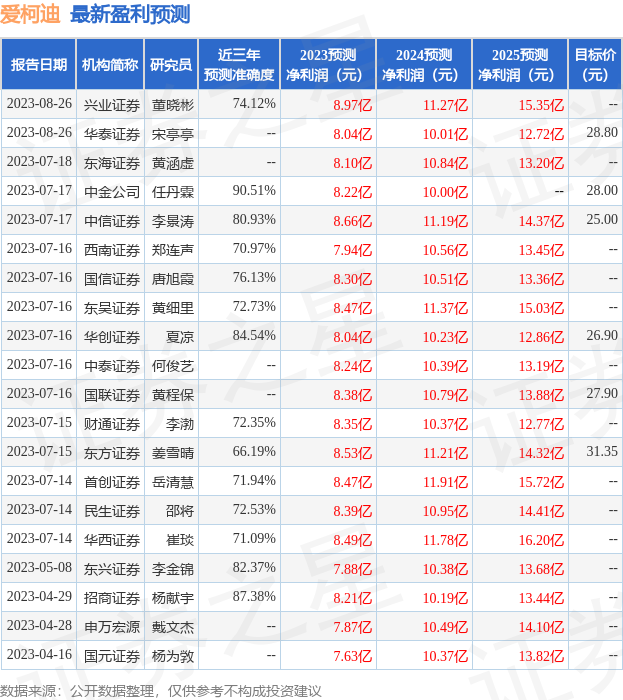Click 东兴证券 institution cell
This screenshot has height=700, width=623.
point(112,569)
